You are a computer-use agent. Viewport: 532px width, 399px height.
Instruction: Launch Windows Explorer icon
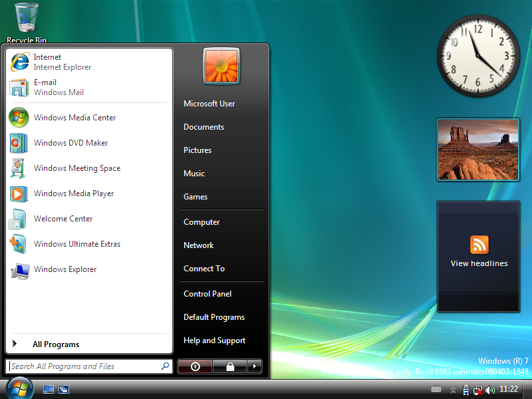click(x=20, y=271)
